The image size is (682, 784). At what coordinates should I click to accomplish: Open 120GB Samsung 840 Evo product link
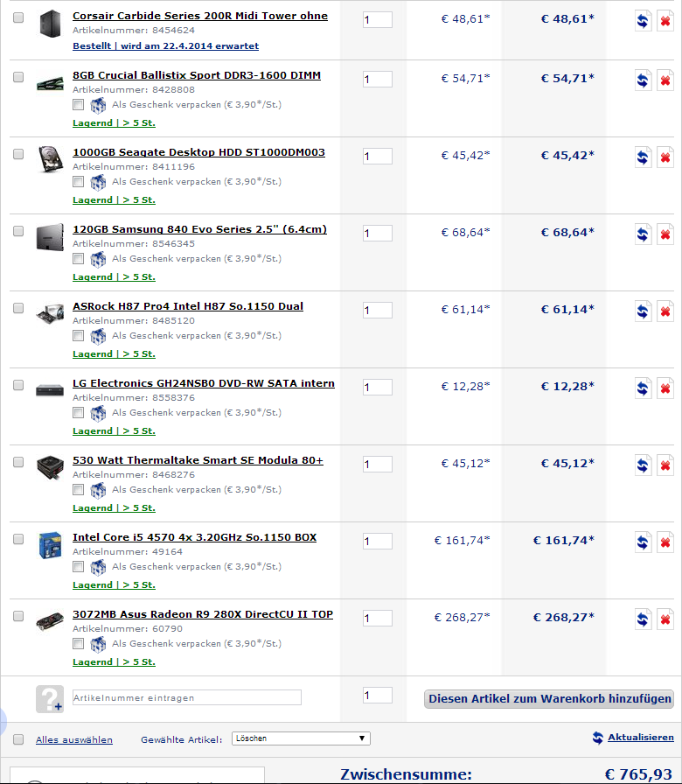click(x=200, y=229)
